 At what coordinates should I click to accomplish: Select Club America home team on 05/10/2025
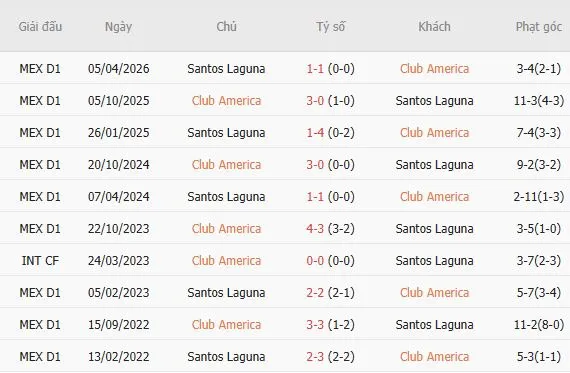tap(226, 101)
